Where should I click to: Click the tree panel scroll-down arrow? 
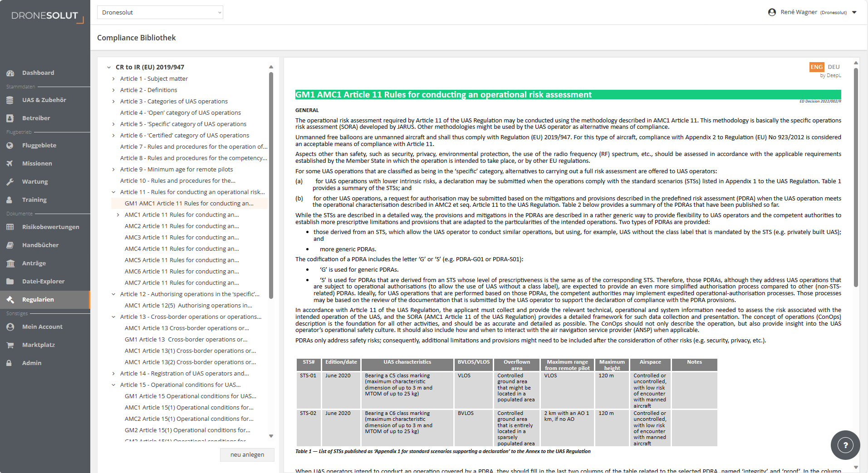click(271, 436)
